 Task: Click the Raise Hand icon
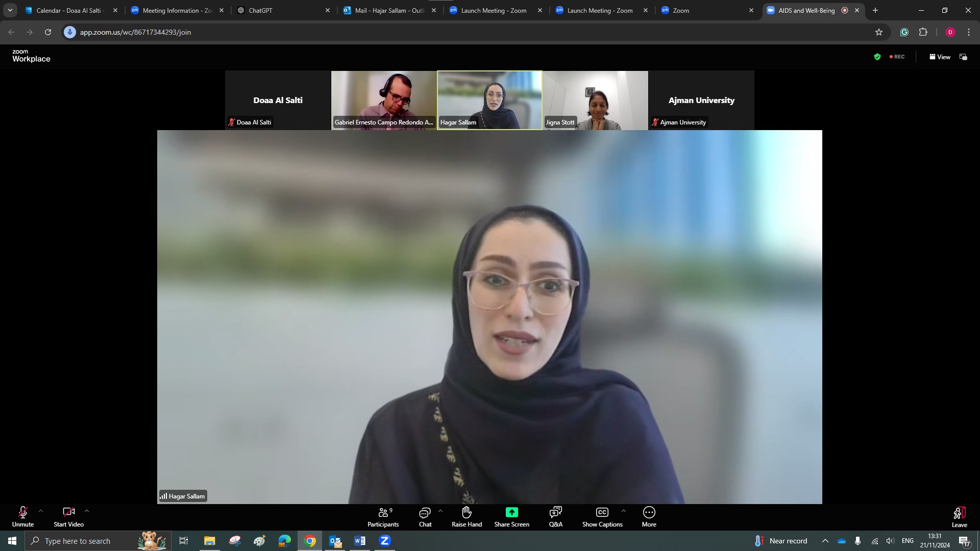pyautogui.click(x=467, y=516)
